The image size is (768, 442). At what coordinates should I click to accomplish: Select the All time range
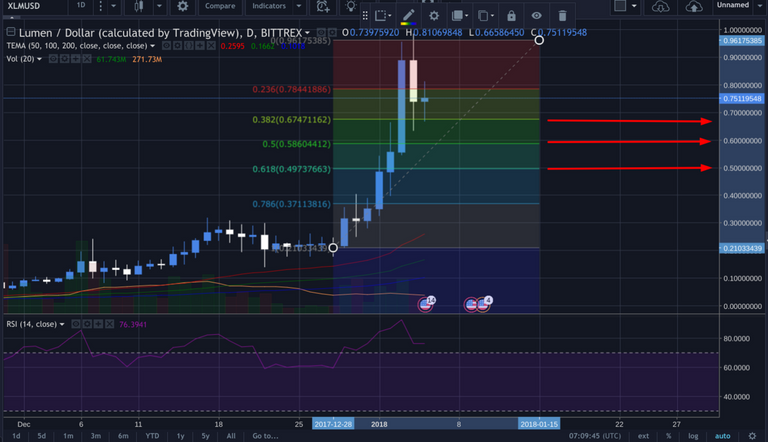pos(231,436)
